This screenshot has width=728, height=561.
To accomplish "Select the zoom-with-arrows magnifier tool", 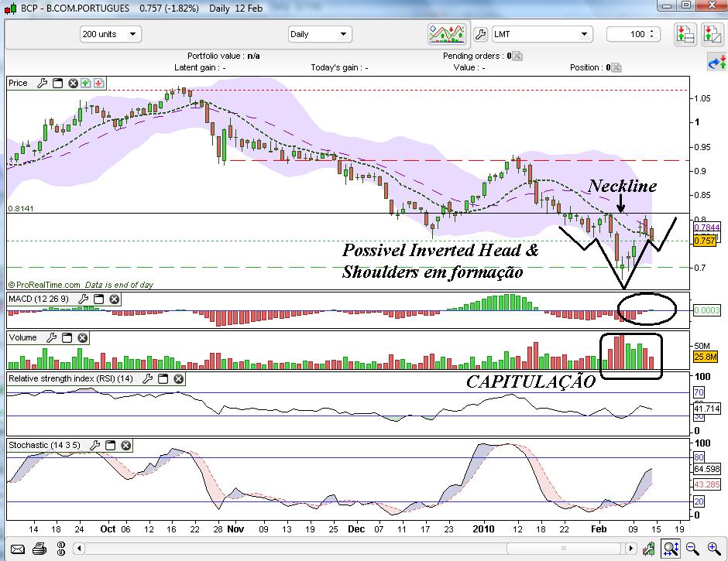I will click(x=671, y=549).
